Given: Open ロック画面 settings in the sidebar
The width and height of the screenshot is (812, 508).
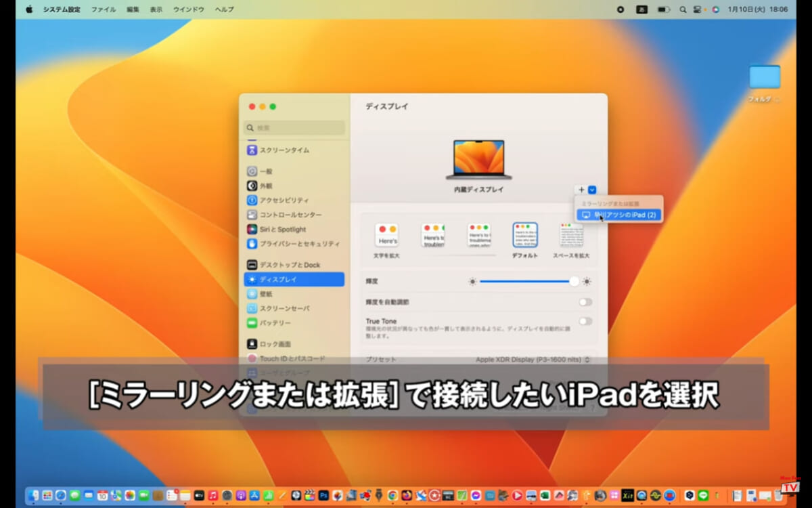Looking at the screenshot, I should pyautogui.click(x=294, y=344).
